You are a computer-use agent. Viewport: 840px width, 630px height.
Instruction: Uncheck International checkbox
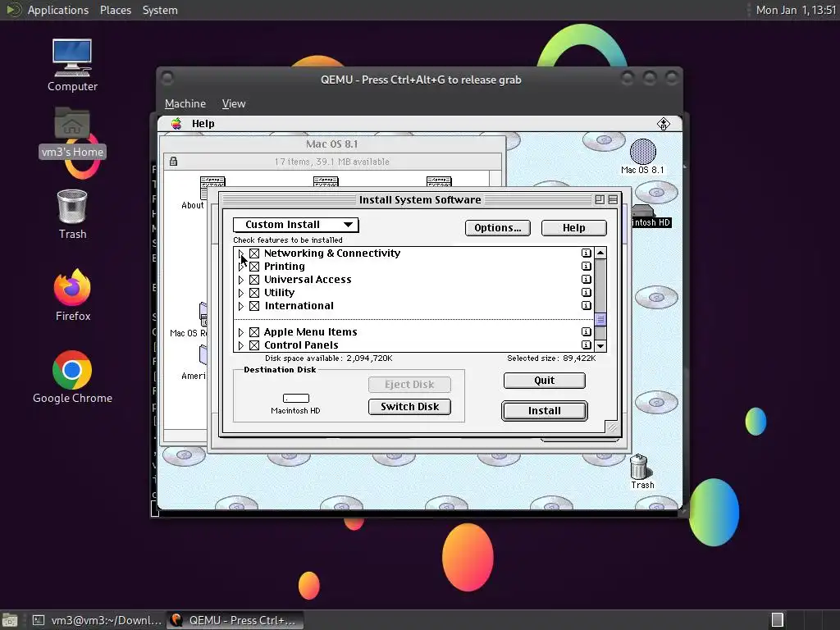(254, 306)
